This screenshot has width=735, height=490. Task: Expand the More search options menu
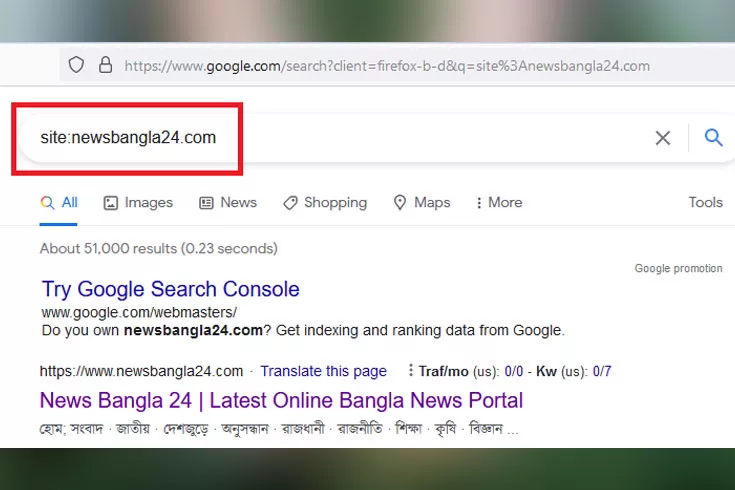(x=499, y=203)
